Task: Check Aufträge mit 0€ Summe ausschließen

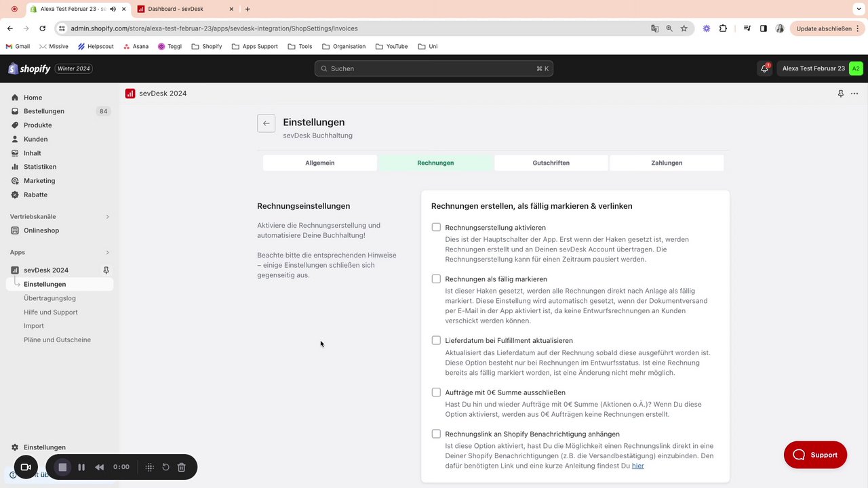Action: coord(436,392)
